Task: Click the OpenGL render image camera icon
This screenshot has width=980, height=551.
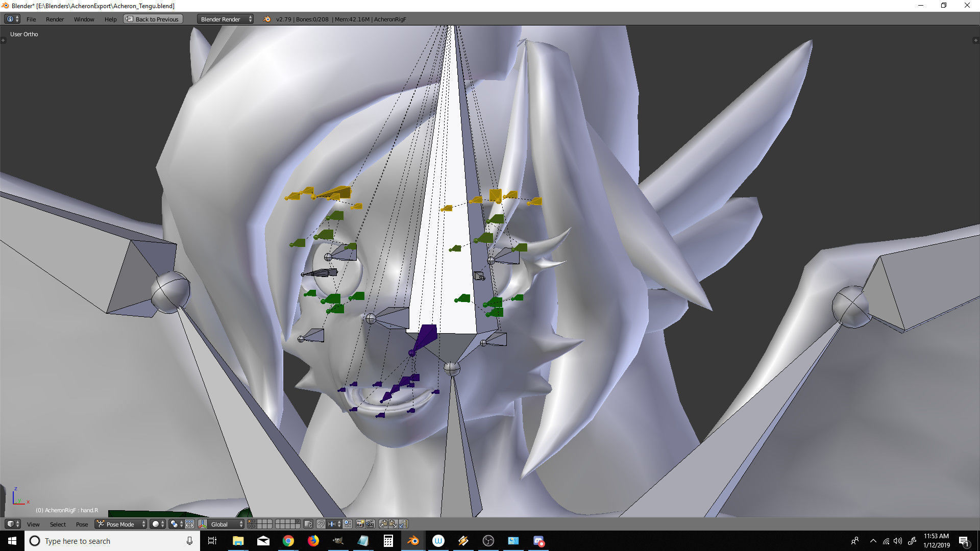Action: [x=360, y=524]
